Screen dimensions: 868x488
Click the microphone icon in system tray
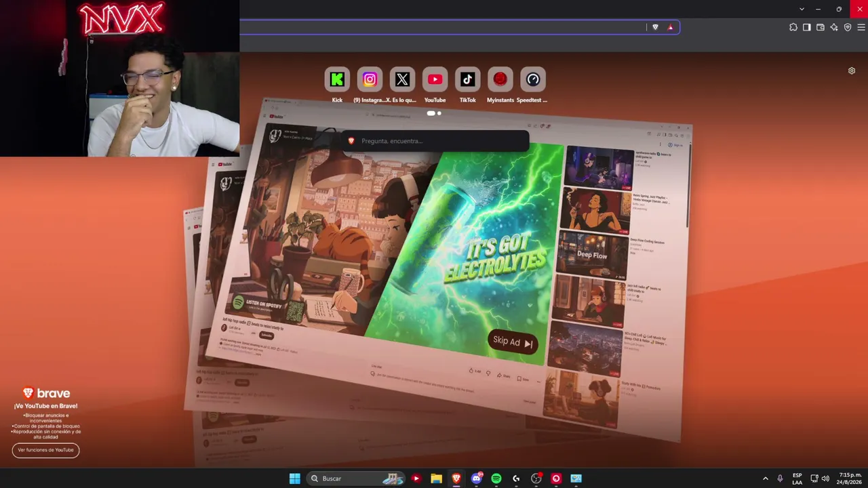pos(780,479)
